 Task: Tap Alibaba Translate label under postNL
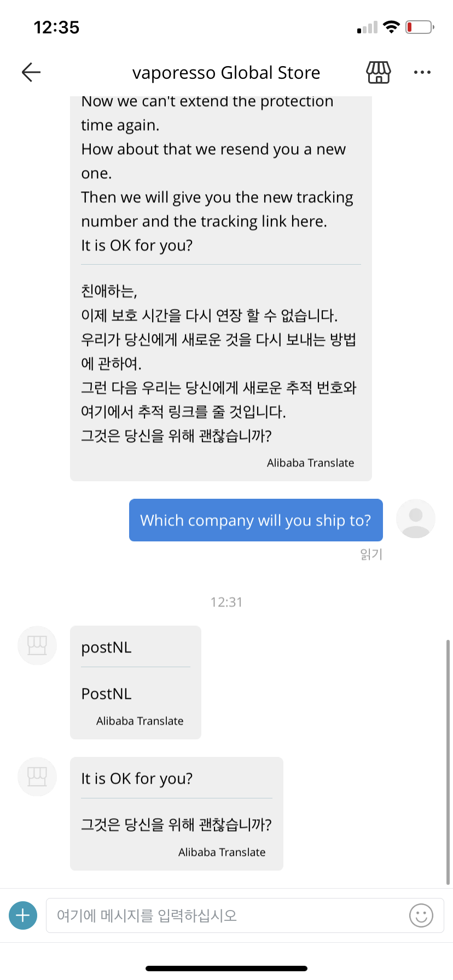click(x=140, y=721)
